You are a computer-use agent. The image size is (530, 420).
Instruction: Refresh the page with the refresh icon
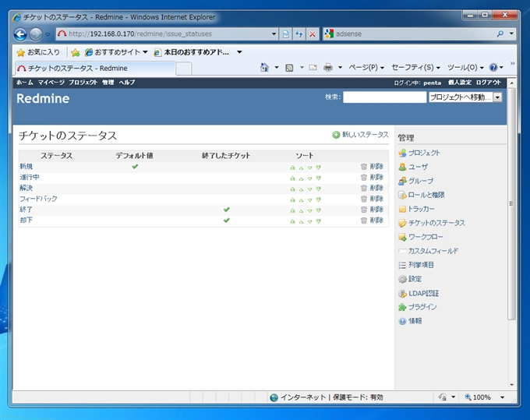point(299,34)
